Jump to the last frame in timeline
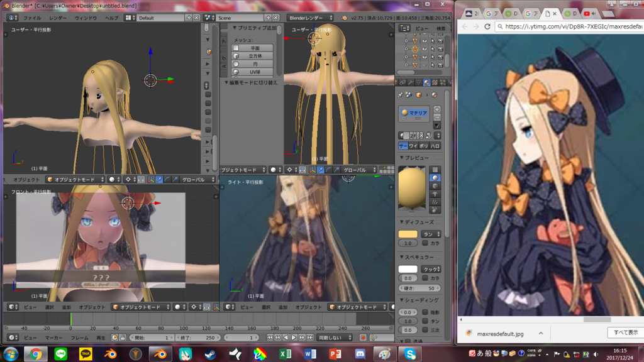Screen dimensions: 644x362 310,337
